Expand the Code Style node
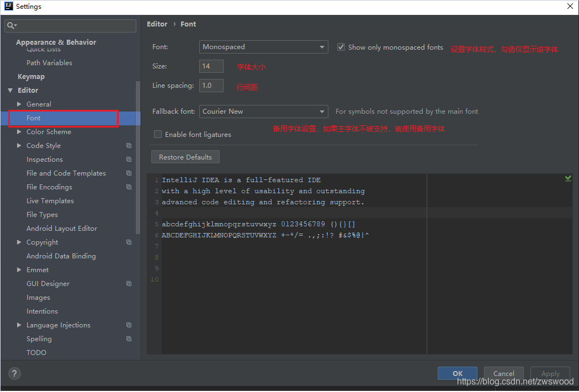The image size is (579, 392). 19,146
